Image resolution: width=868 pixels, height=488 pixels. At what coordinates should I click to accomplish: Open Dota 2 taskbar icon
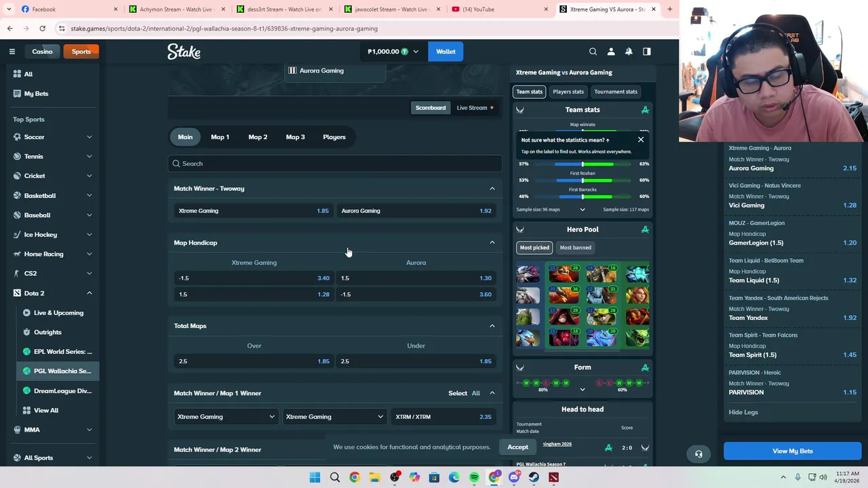tap(553, 477)
